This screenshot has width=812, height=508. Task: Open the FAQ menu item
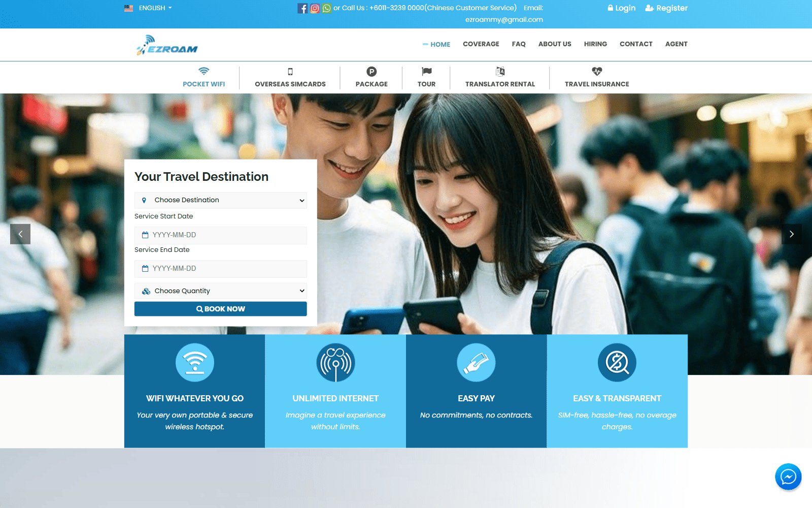[519, 44]
